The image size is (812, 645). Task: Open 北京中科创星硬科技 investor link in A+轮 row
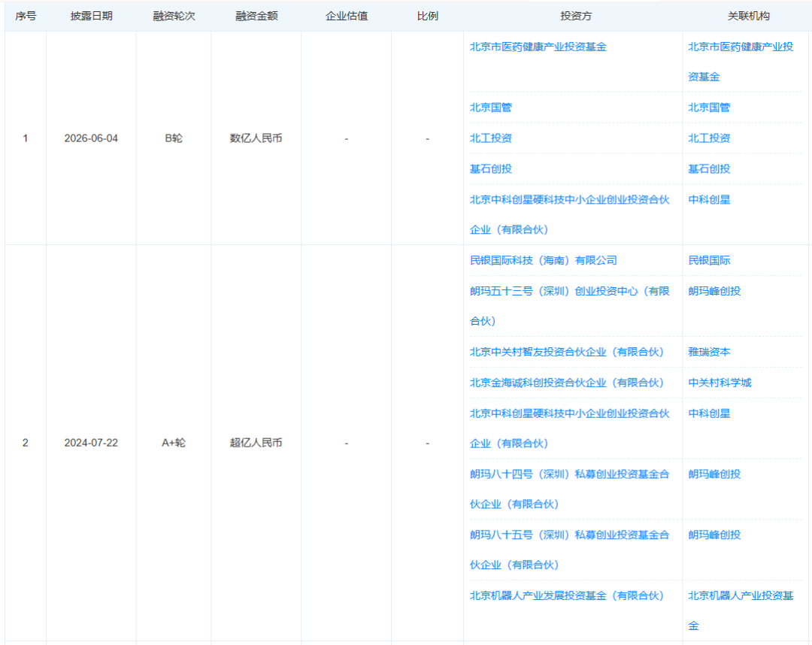570,428
